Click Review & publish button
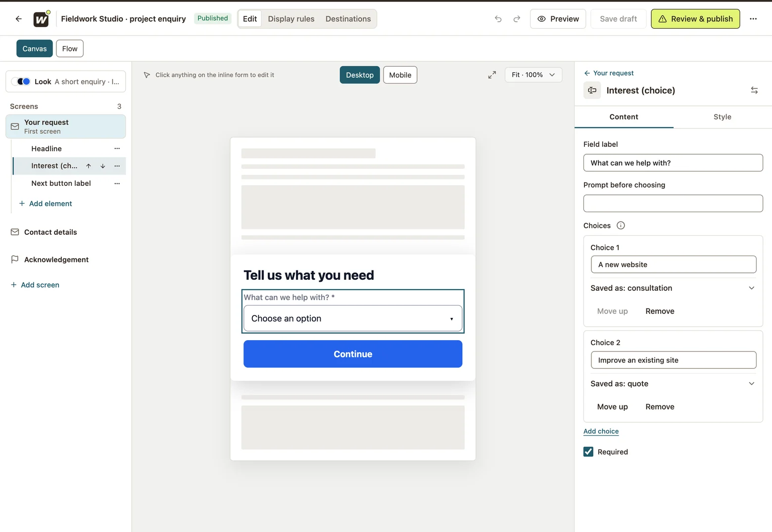This screenshot has width=772, height=532. point(695,19)
